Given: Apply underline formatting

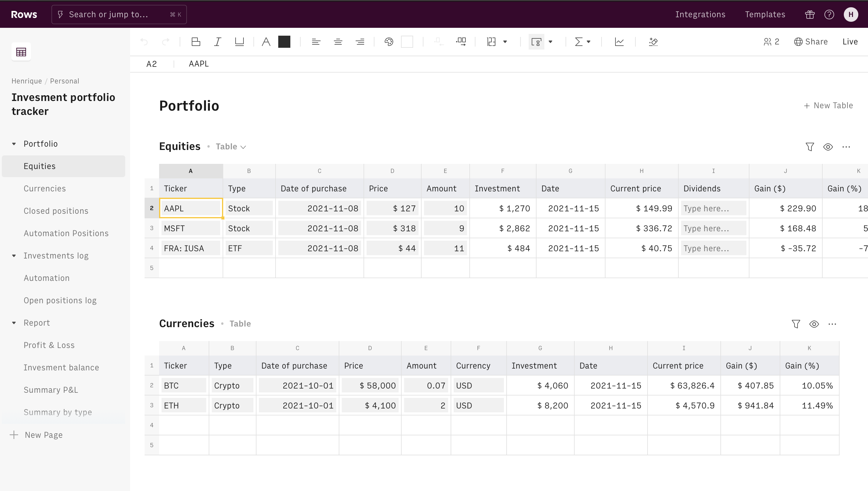Looking at the screenshot, I should tap(239, 41).
